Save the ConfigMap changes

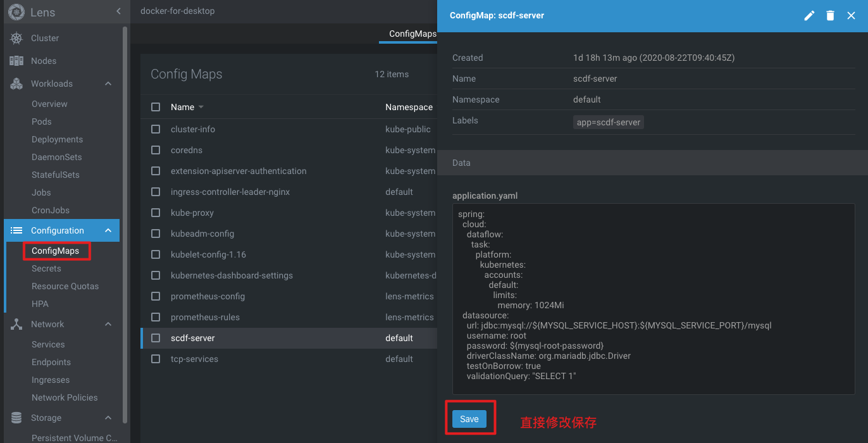[x=469, y=419]
